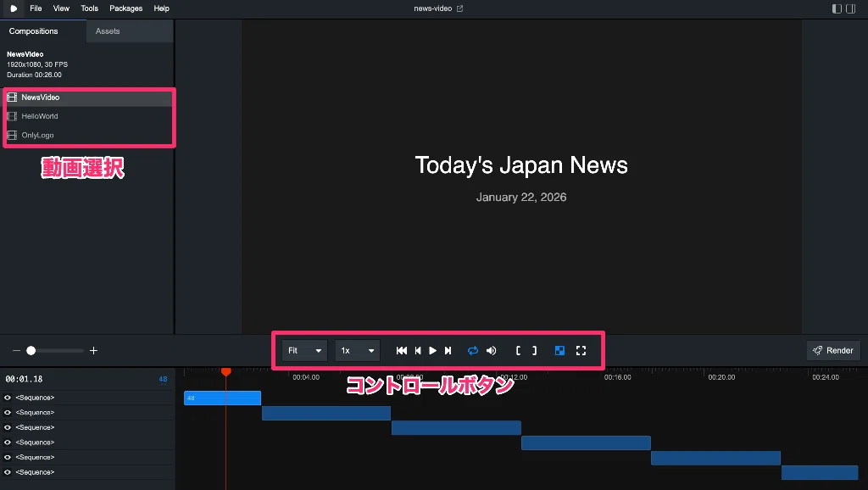This screenshot has height=490, width=868.
Task: Click the timeline zoom slider thumb
Action: point(31,350)
